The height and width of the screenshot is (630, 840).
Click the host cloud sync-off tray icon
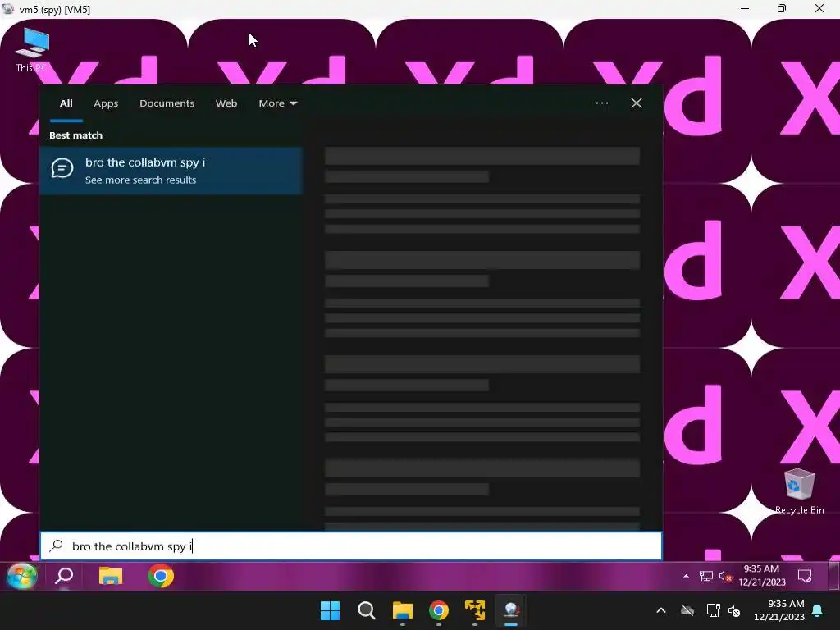click(x=687, y=610)
